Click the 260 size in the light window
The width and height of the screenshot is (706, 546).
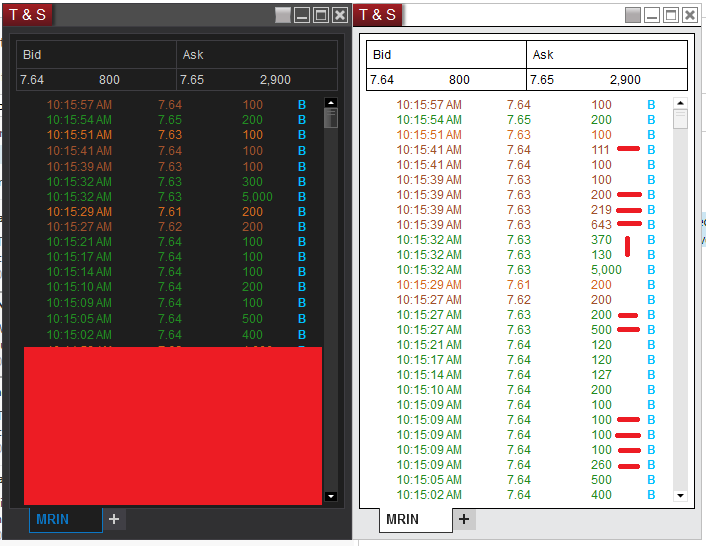602,465
